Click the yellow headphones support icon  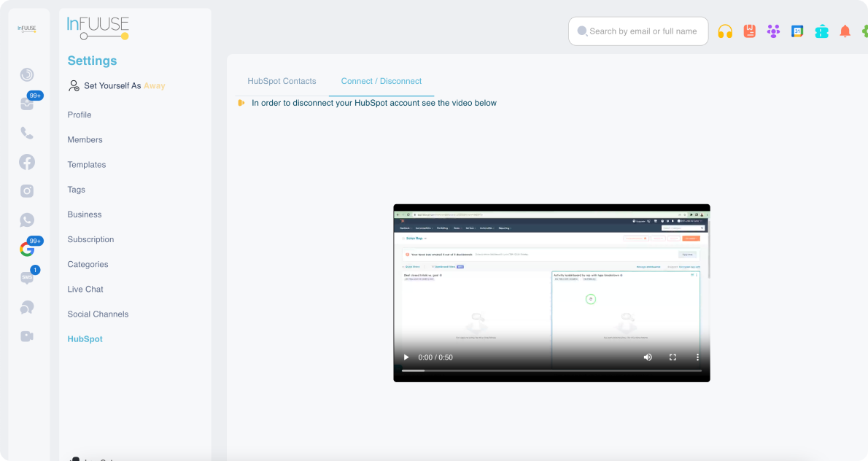click(725, 31)
